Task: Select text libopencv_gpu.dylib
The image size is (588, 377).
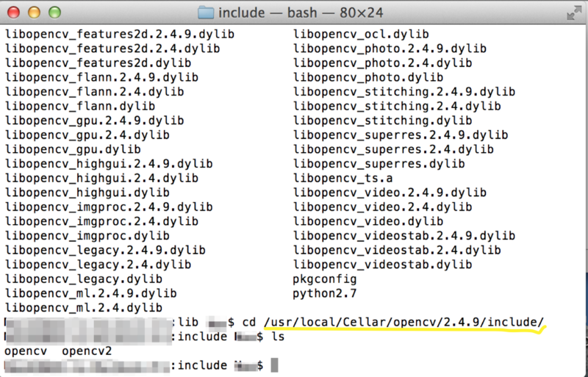Action: point(73,149)
